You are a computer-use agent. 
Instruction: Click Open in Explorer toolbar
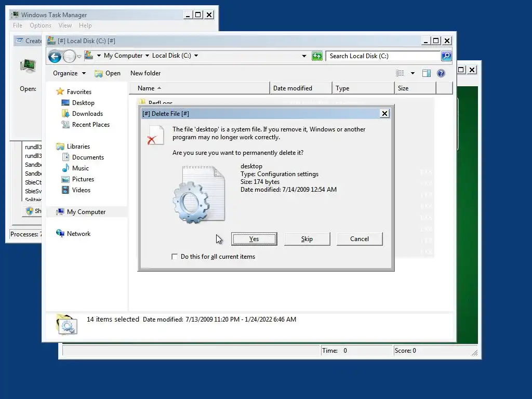(108, 73)
